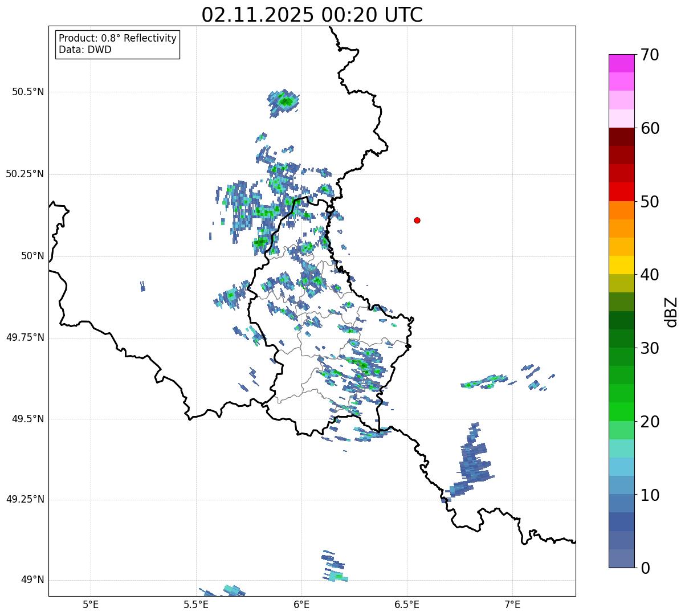Click the title '02.11.2025 00:20 UTC'
Image resolution: width=685 pixels, height=616 pixels.
pyautogui.click(x=312, y=14)
